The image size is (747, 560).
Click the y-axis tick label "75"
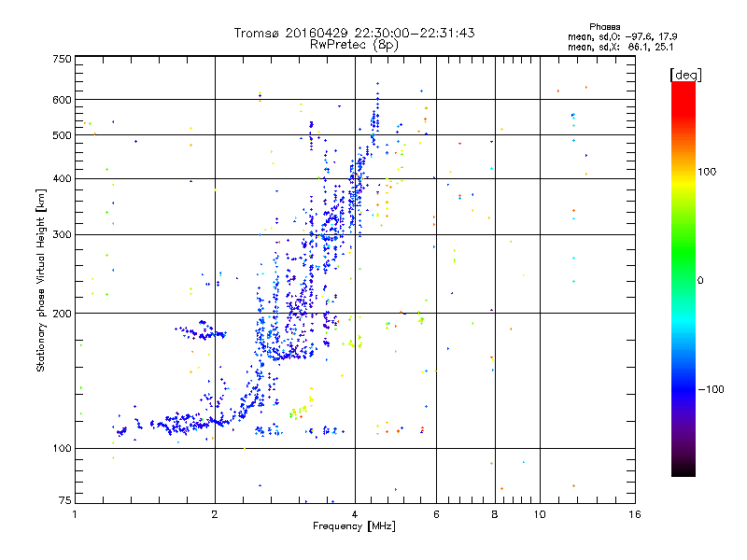point(65,500)
